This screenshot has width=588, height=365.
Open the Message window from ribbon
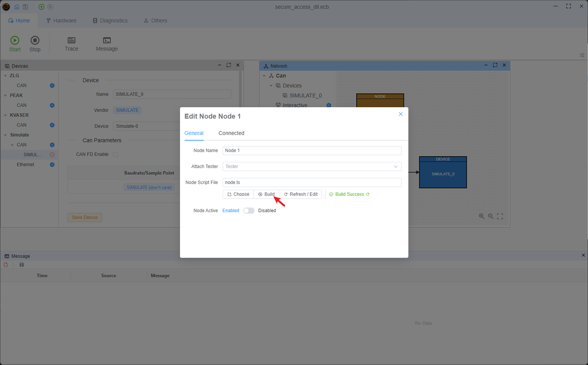click(107, 44)
